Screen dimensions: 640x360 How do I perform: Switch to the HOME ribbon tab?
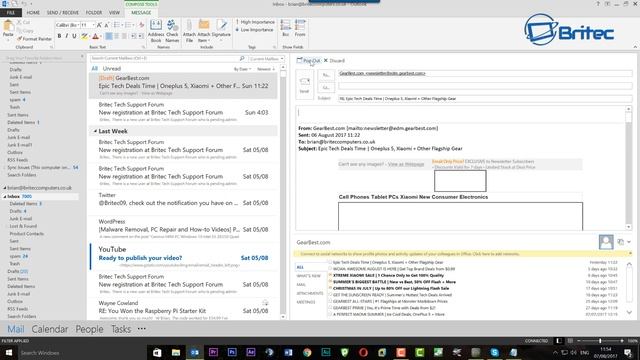coord(33,13)
